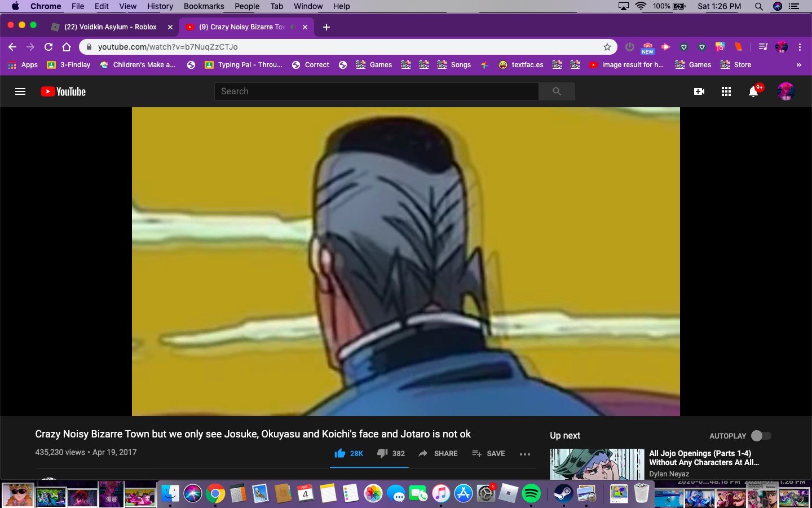
Task: Open the Apple menu
Action: 15,6
